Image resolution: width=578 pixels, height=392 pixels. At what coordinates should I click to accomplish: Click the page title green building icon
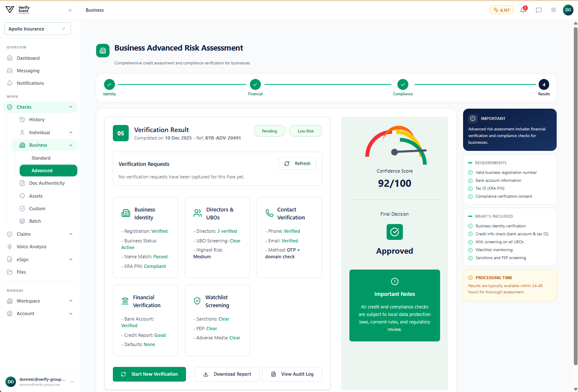pyautogui.click(x=103, y=51)
